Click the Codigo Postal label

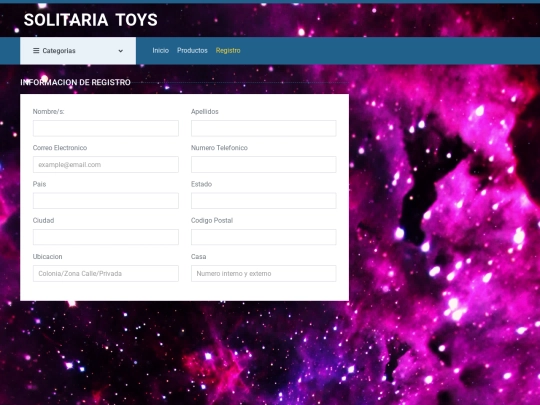(x=212, y=220)
